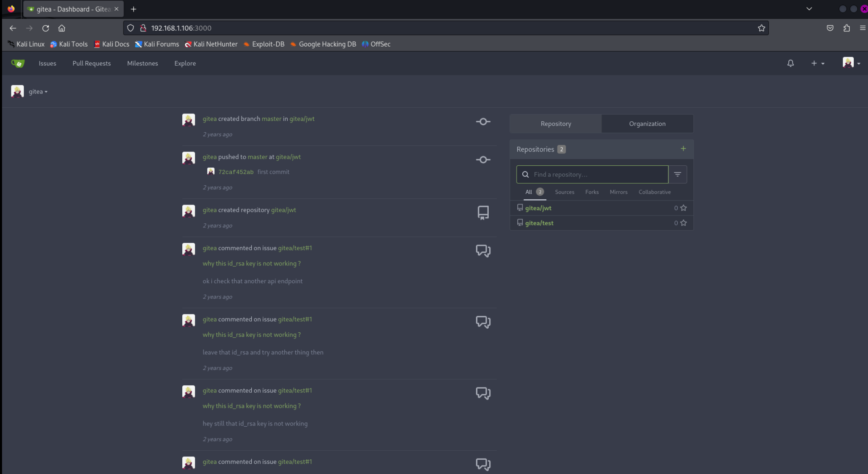This screenshot has width=868, height=474.
Task: Click the Firefox application icon
Action: coord(11,9)
